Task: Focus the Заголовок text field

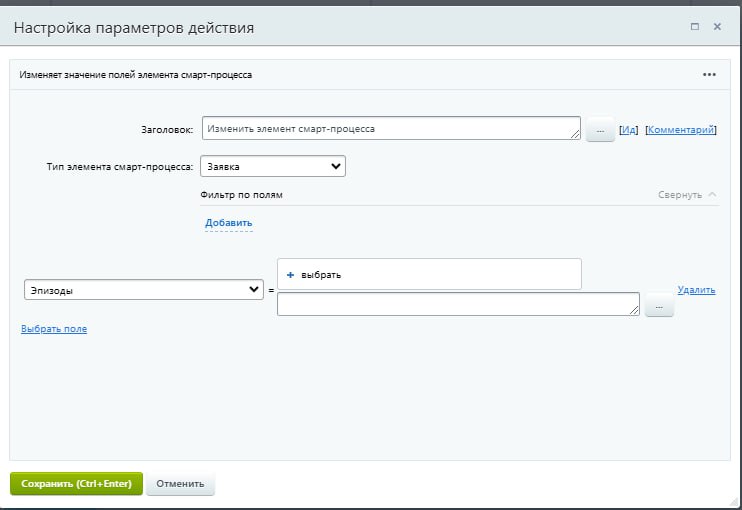Action: [x=390, y=129]
